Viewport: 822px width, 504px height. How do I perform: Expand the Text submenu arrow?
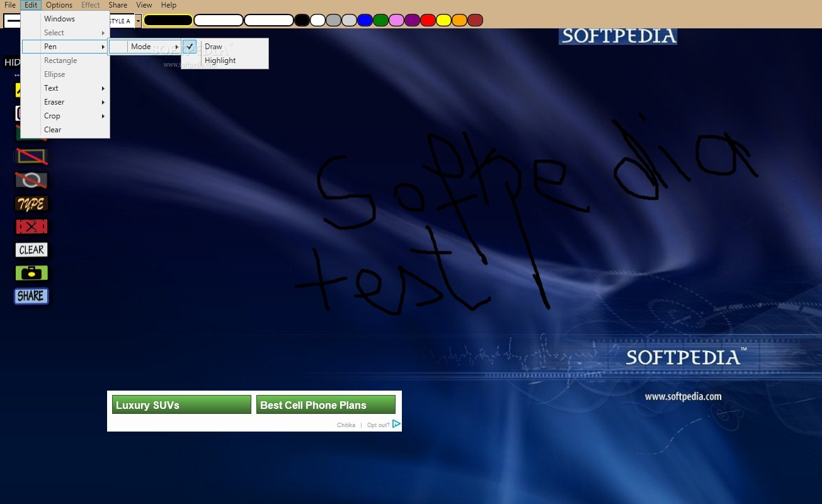tap(103, 88)
